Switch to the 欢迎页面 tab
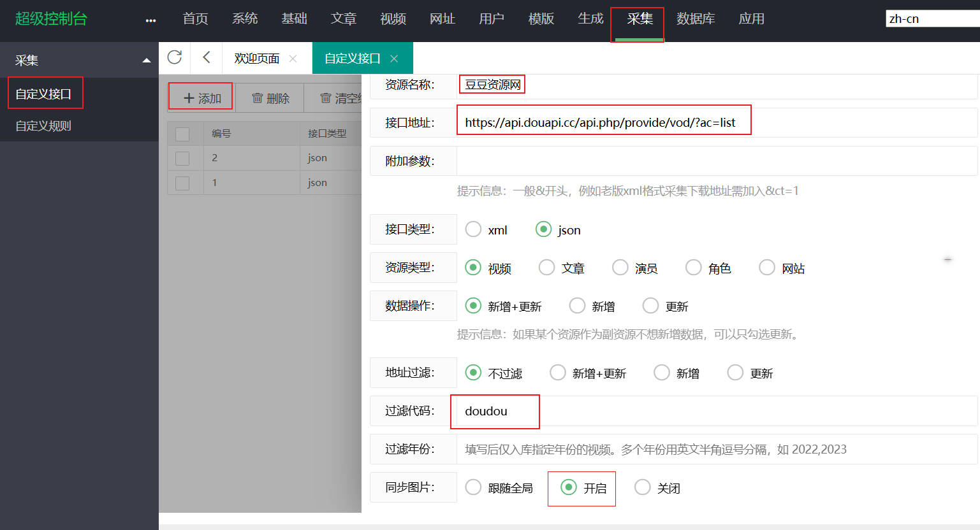 (256, 59)
